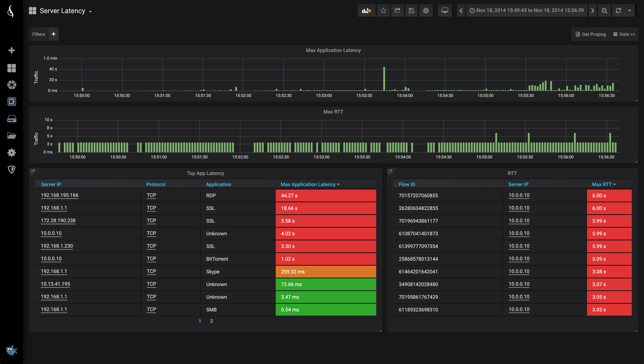Click the Get Pcapng button

tap(591, 34)
